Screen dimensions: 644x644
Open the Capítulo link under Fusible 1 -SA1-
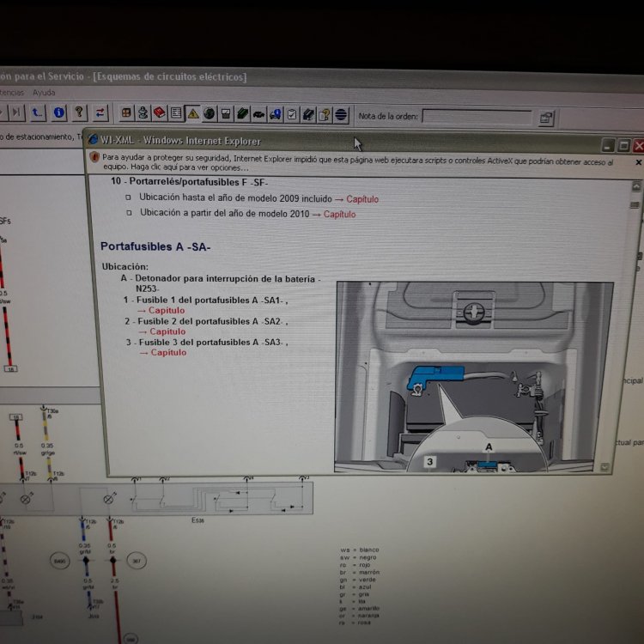click(x=167, y=311)
